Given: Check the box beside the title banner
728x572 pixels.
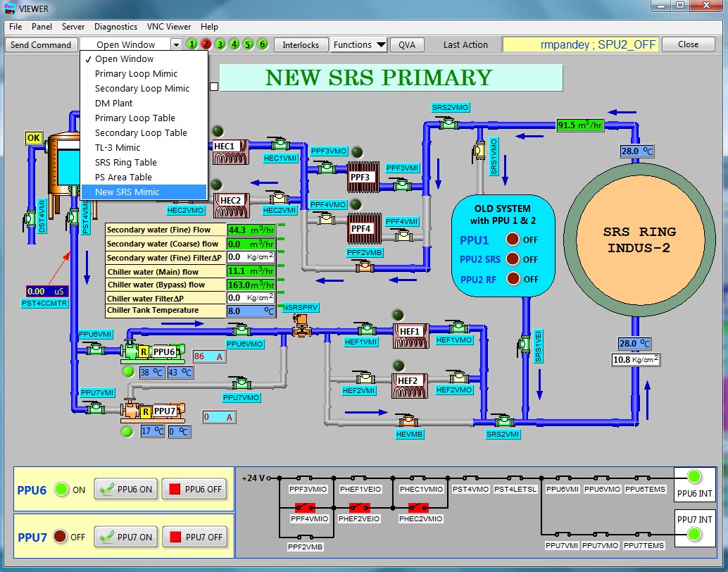Looking at the screenshot, I should [214, 87].
